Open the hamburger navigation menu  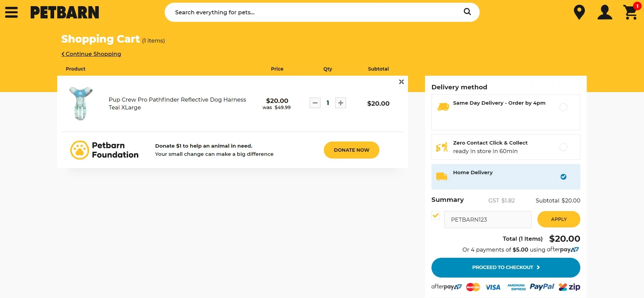coord(11,12)
